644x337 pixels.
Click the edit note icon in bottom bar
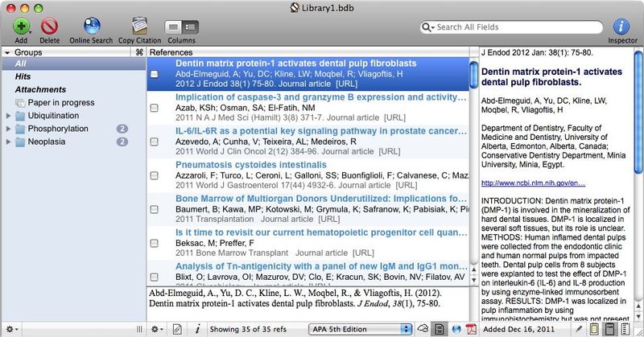click(177, 329)
